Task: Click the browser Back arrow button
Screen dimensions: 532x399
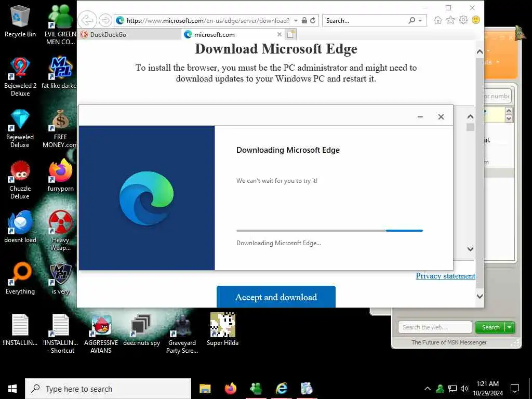Action: point(87,20)
